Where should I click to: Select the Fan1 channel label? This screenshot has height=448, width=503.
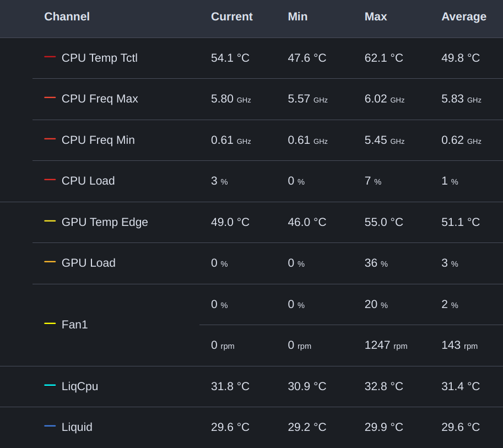74,325
